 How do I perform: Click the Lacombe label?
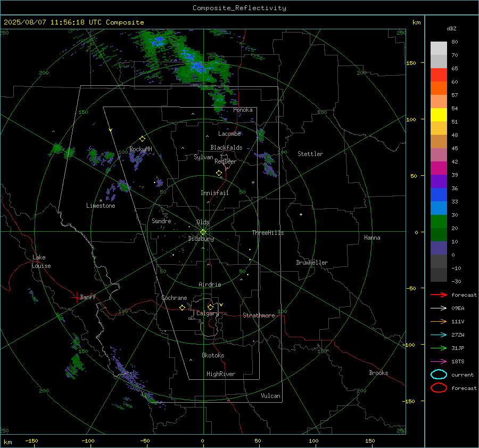229,134
